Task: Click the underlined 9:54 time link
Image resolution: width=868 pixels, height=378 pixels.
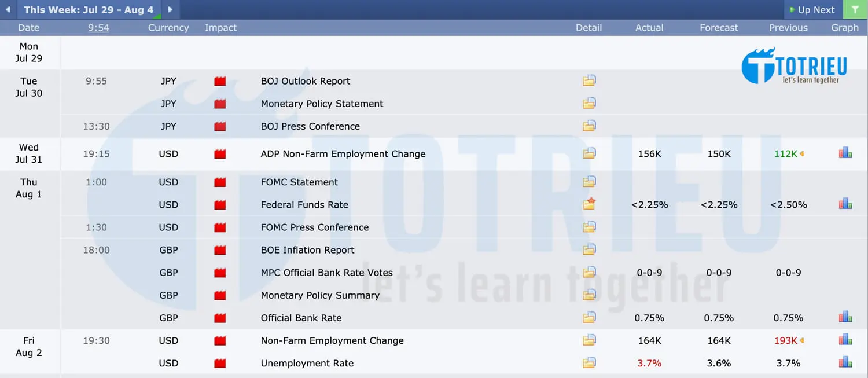Action: [x=98, y=27]
